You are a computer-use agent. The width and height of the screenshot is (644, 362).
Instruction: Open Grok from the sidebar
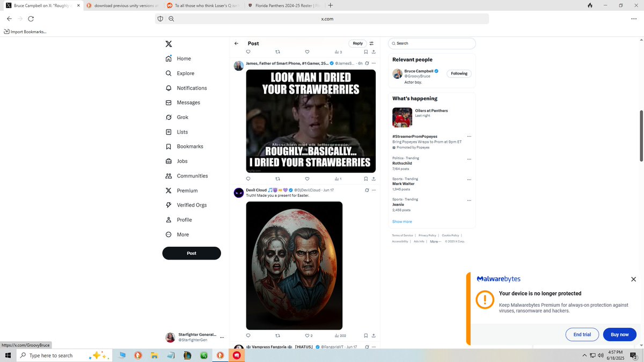pos(182,117)
